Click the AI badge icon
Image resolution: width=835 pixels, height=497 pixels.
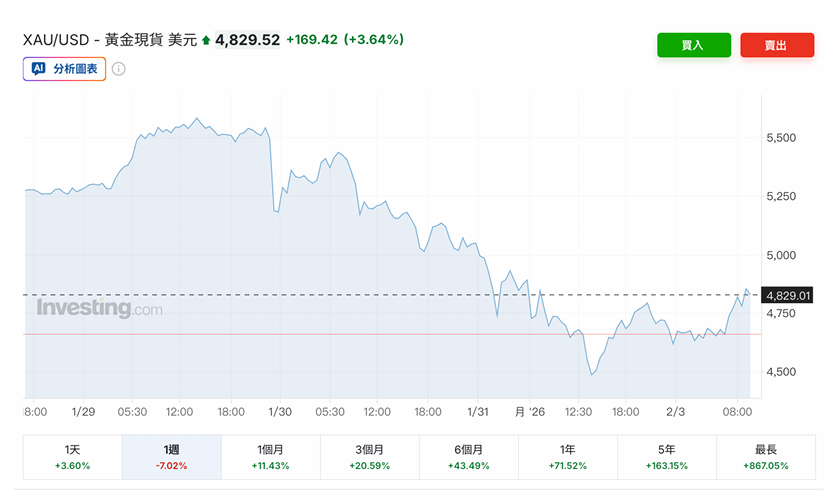tap(39, 69)
